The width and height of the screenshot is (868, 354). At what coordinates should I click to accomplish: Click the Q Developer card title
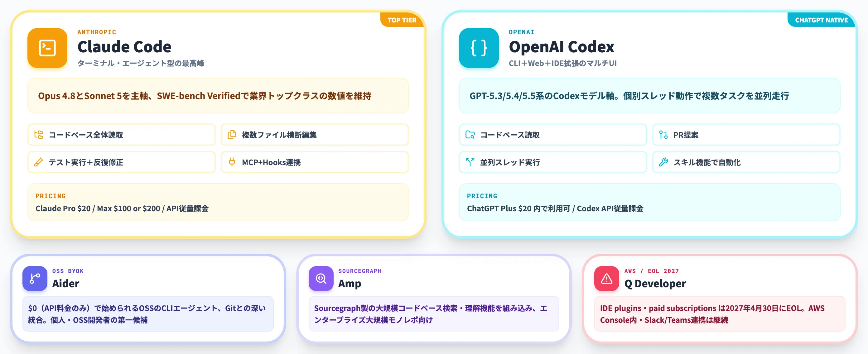pyautogui.click(x=655, y=284)
